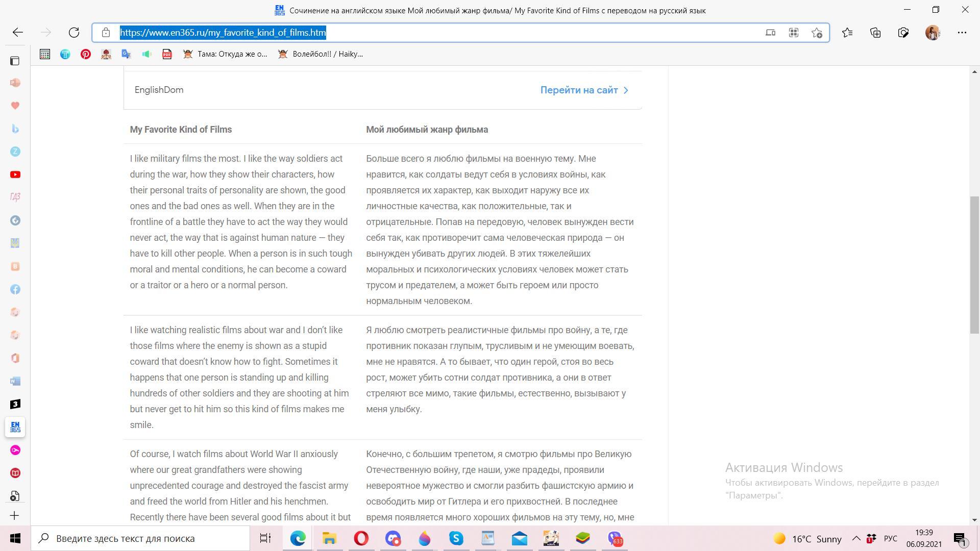Open Settings and more ellipsis menu

(x=962, y=33)
